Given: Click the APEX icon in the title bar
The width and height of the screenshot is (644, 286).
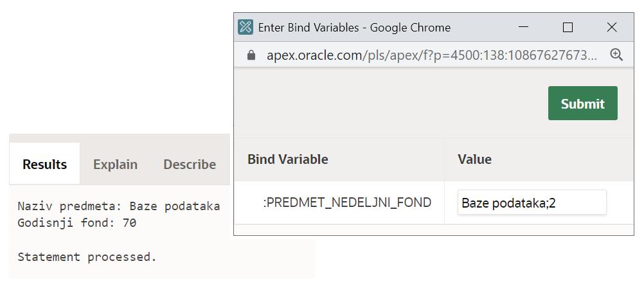Looking at the screenshot, I should [x=246, y=27].
